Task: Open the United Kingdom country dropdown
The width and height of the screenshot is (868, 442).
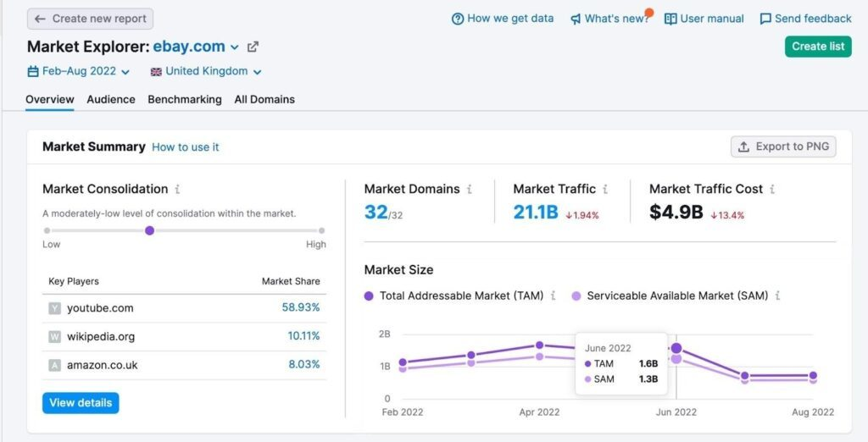Action: (x=206, y=71)
